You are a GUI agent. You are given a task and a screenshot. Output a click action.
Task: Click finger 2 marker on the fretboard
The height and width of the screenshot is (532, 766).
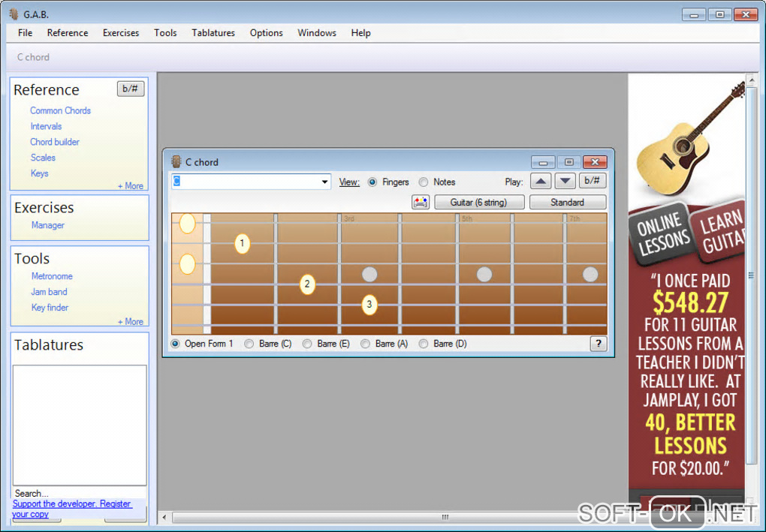click(x=307, y=284)
